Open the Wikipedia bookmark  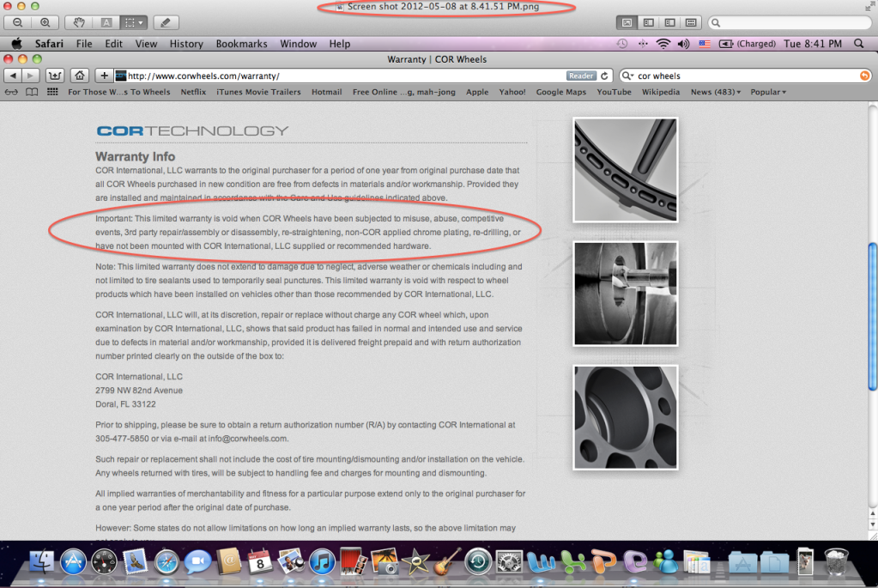pos(661,92)
